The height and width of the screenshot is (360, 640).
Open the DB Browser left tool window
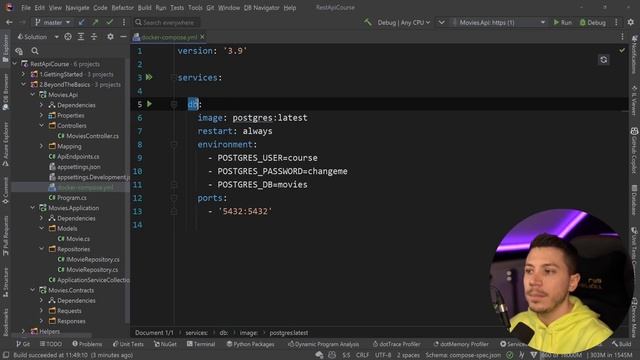point(5,92)
